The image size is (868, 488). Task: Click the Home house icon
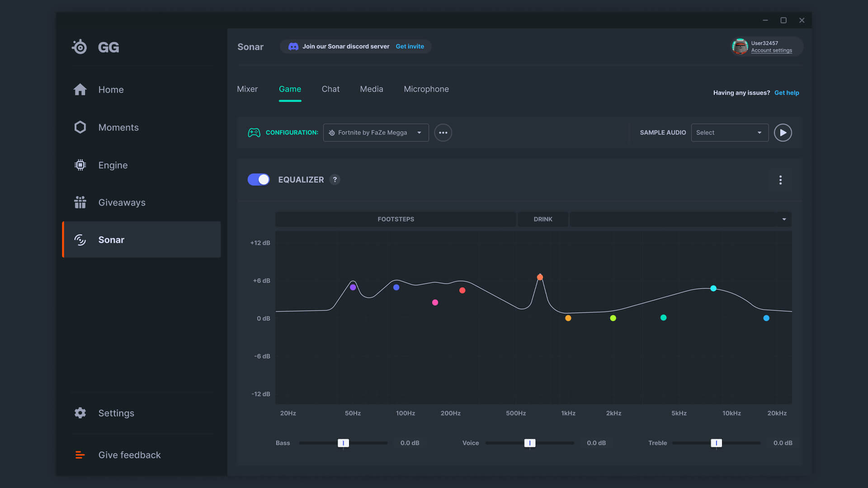tap(80, 89)
